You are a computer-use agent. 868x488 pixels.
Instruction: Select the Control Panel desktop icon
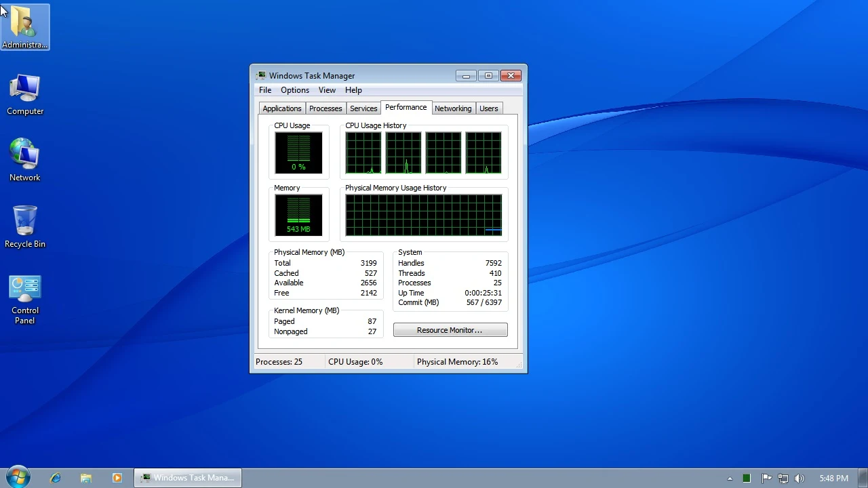[25, 300]
